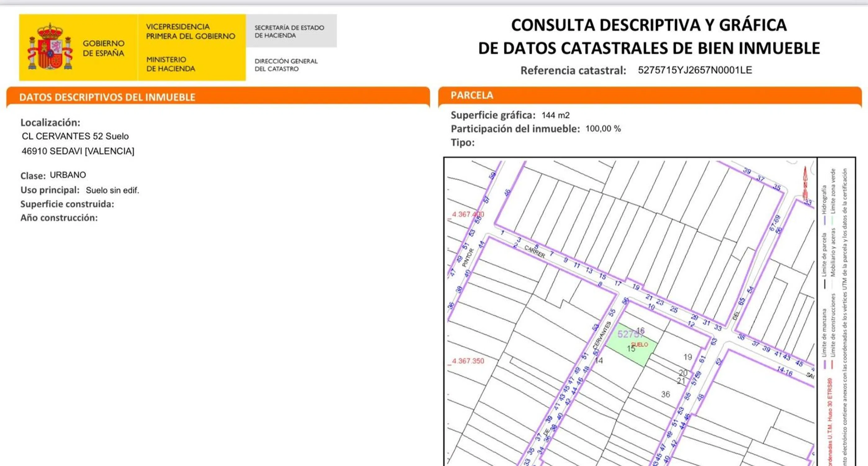Click the 4.367.350 coordinate label
868x466 pixels.
(468, 361)
